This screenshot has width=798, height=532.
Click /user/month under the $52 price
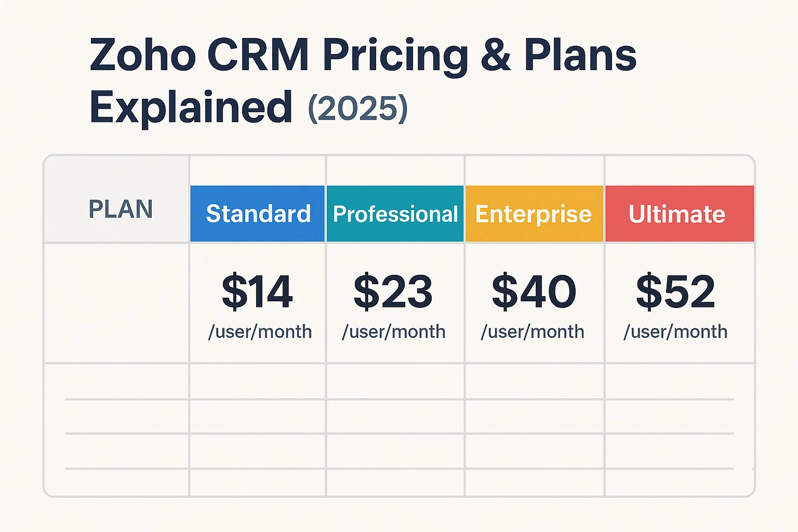point(675,331)
